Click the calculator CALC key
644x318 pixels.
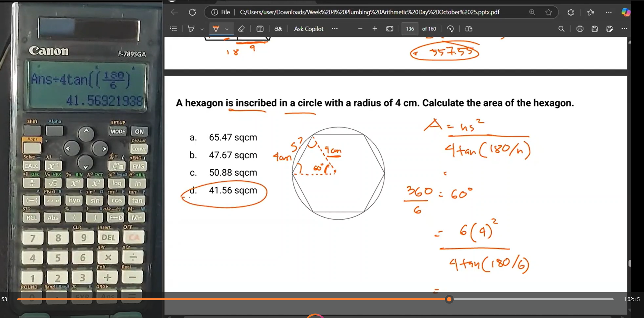click(x=31, y=166)
